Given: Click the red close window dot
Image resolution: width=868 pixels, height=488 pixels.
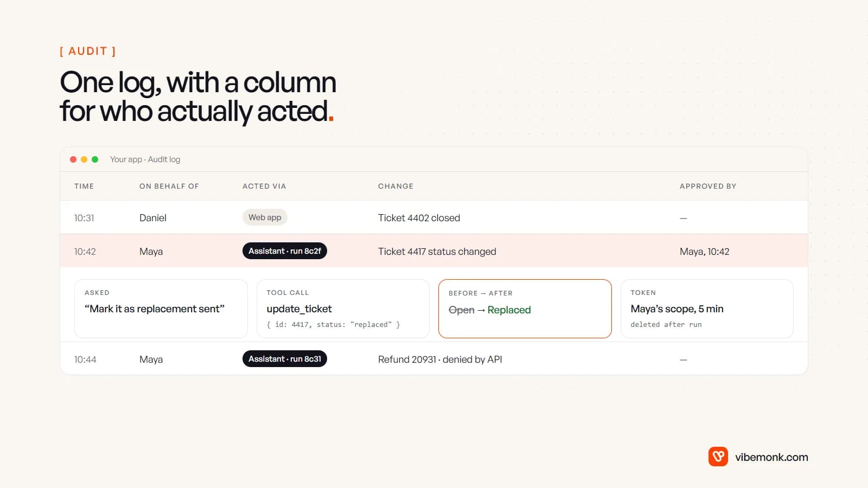Looking at the screenshot, I should [73, 159].
